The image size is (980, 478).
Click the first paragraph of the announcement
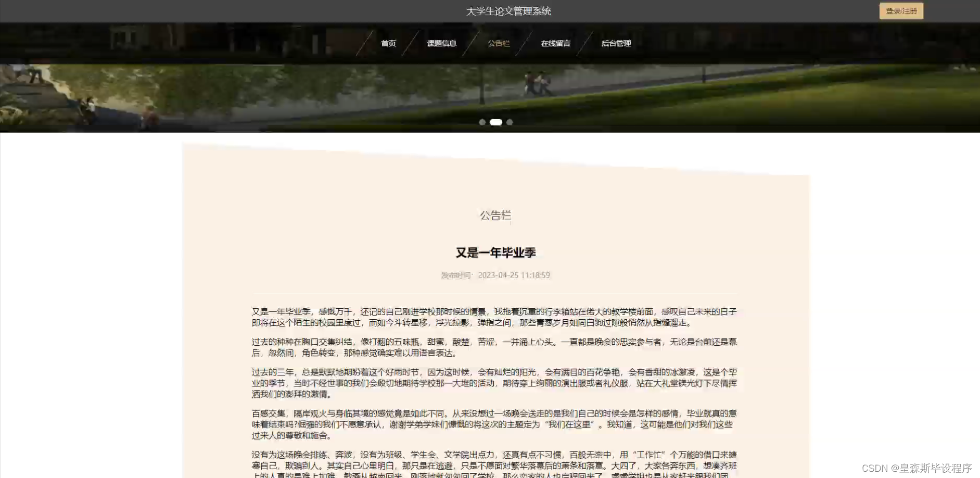click(x=494, y=316)
